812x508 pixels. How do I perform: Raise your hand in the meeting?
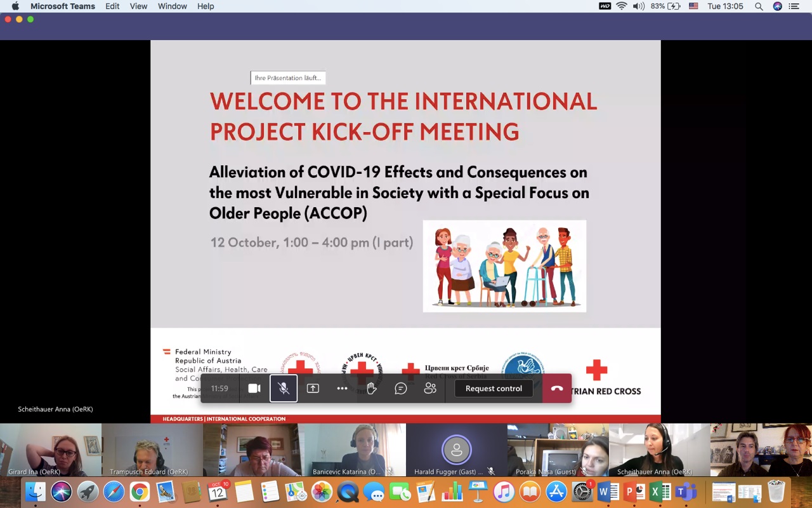point(372,389)
